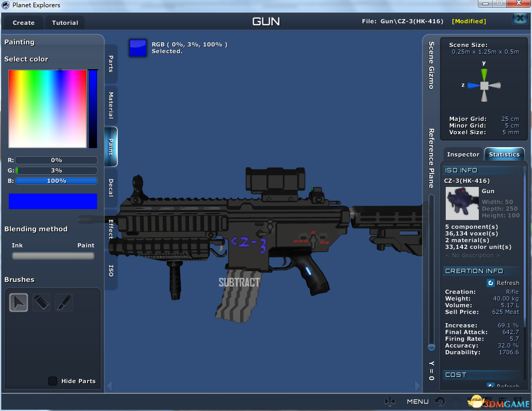Switch to the Statistics tab
The height and width of the screenshot is (411, 532).
pyautogui.click(x=504, y=154)
